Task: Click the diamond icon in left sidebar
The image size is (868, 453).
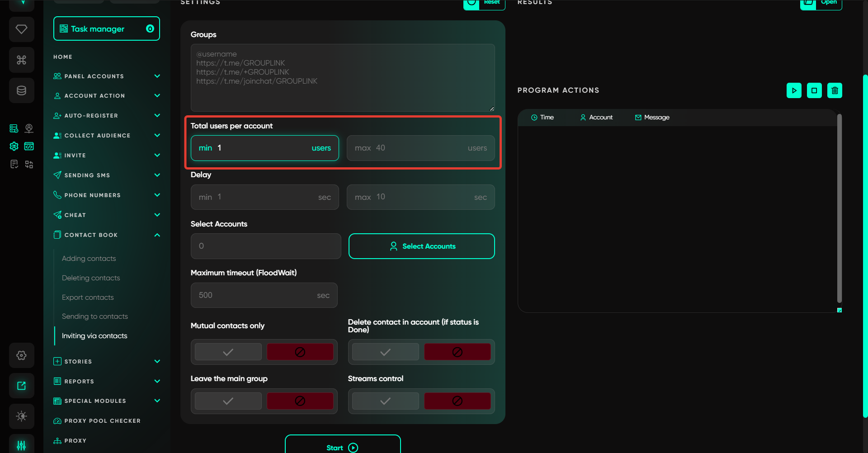Action: [x=21, y=29]
